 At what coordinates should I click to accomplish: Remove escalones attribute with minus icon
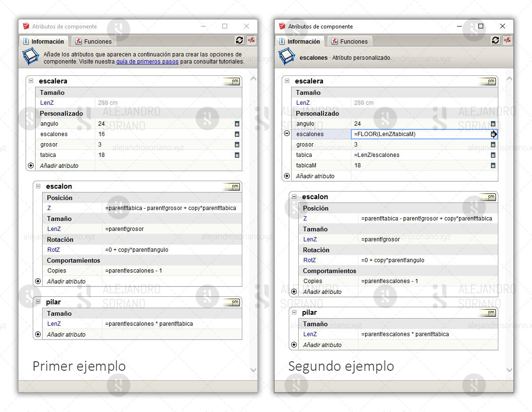pos(287,134)
